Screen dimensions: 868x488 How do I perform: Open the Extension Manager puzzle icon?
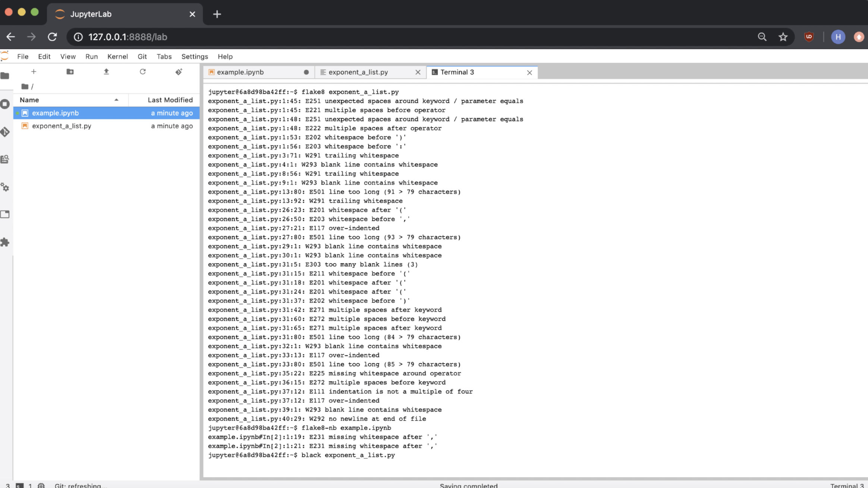coord(5,242)
